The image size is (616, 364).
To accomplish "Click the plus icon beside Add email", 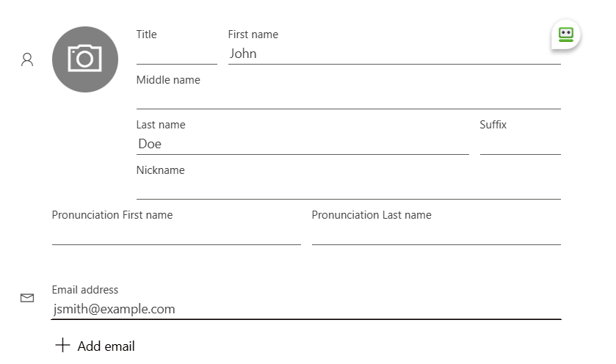I will click(62, 346).
